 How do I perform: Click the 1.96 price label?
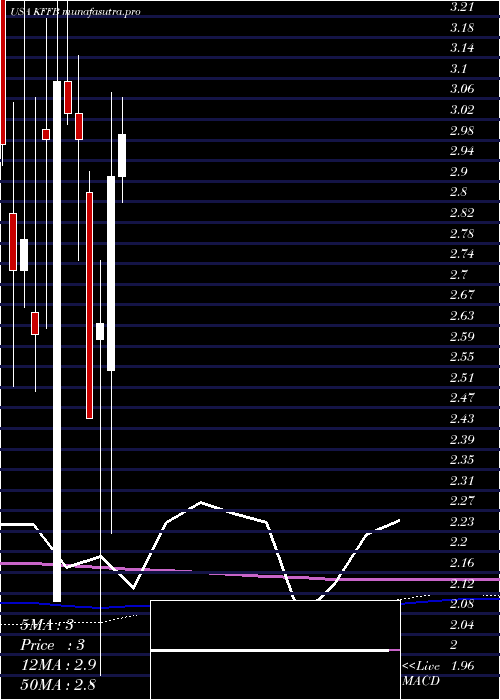462,666
